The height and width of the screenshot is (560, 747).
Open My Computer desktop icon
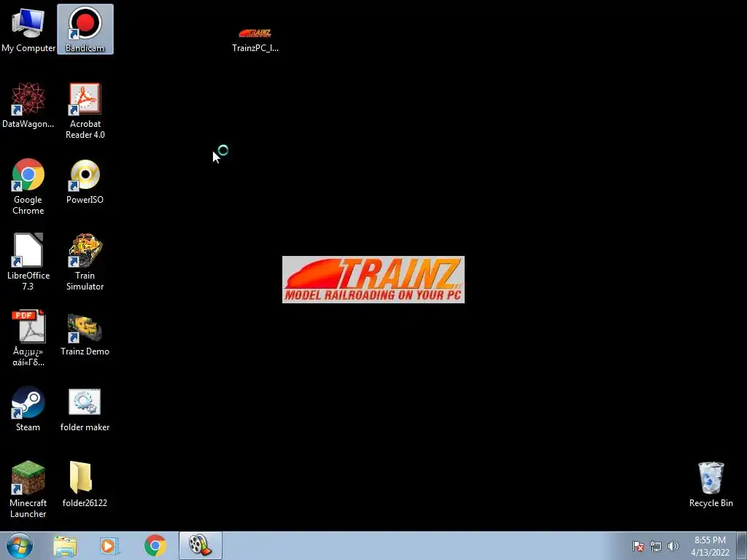[28, 28]
